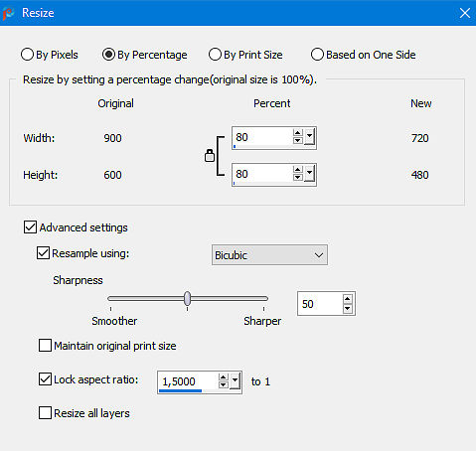Uncheck the Advanced settings checkbox

[30, 227]
